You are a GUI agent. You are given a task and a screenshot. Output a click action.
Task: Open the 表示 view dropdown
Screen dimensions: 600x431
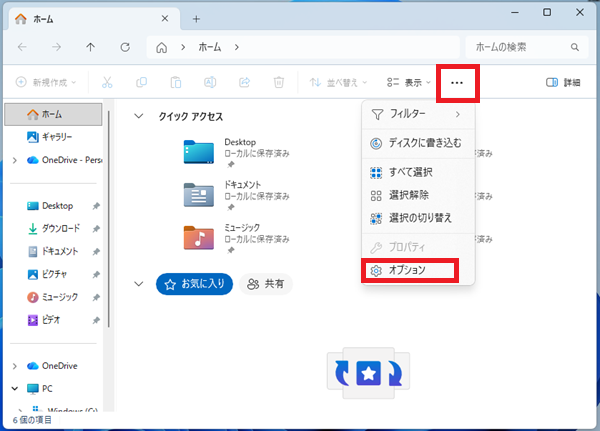pyautogui.click(x=410, y=82)
